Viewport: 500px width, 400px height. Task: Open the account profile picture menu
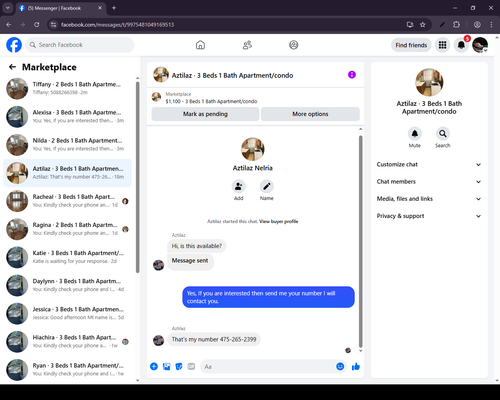click(480, 45)
